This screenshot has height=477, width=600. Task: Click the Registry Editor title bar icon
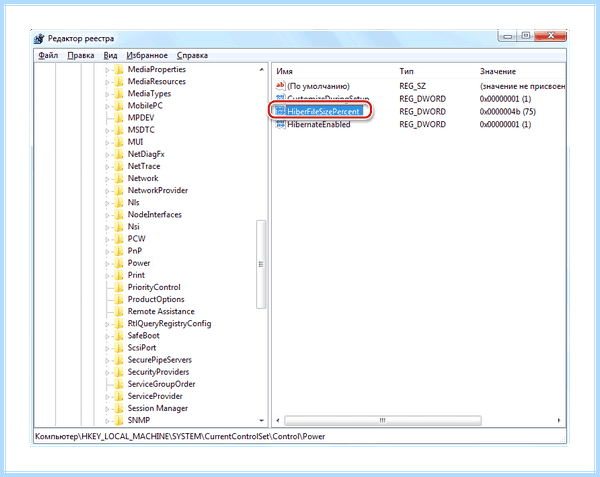point(39,39)
